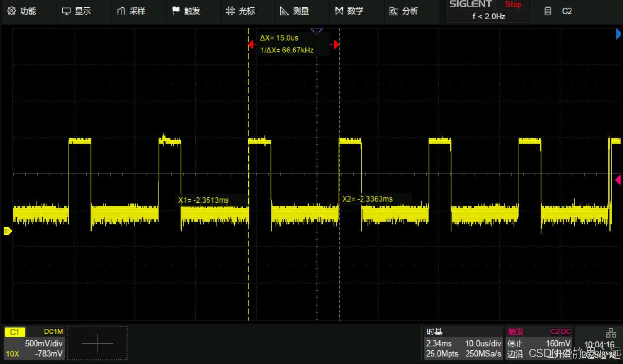Click the ΔX= 15.0us cursor readout
Image resolution: width=623 pixels, height=364 pixels.
(x=279, y=38)
